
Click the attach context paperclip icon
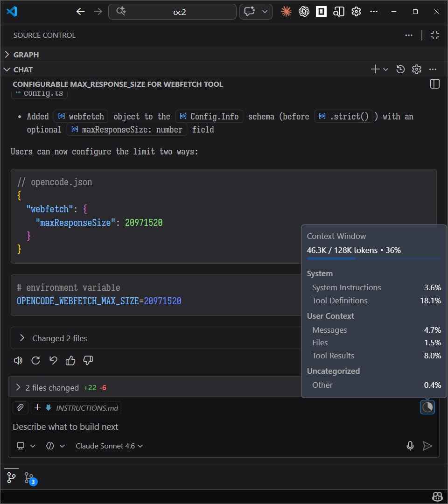click(x=20, y=408)
